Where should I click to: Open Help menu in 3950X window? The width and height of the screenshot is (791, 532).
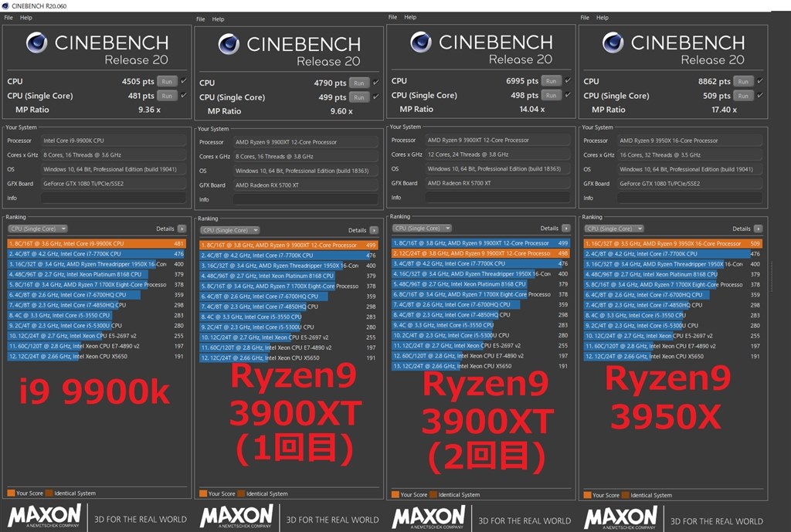(x=603, y=18)
